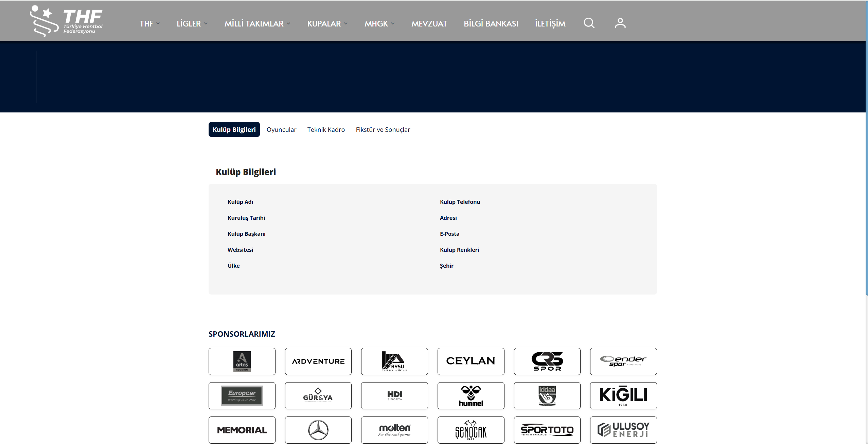The width and height of the screenshot is (868, 444).
Task: Switch to the Teknik Kadro tab
Action: 326,129
